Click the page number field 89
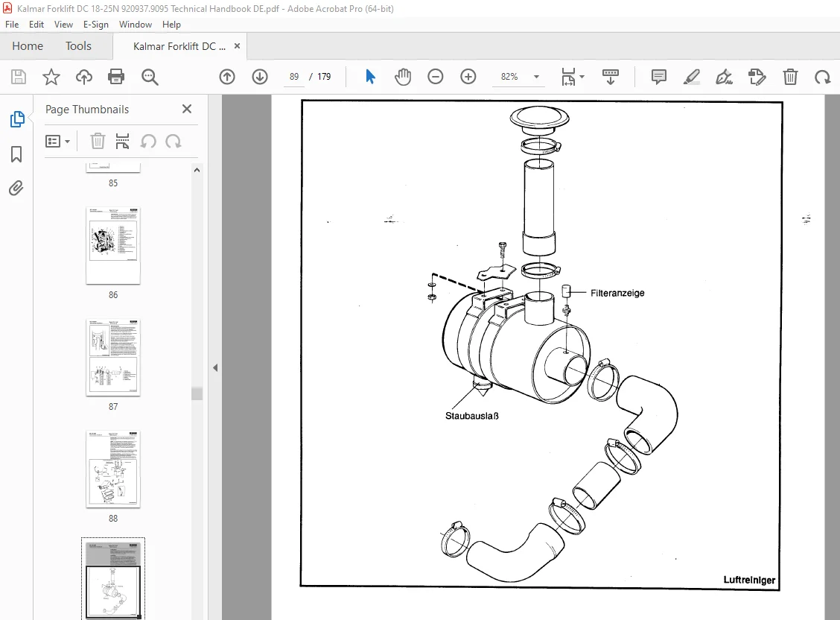The image size is (840, 620). [294, 77]
